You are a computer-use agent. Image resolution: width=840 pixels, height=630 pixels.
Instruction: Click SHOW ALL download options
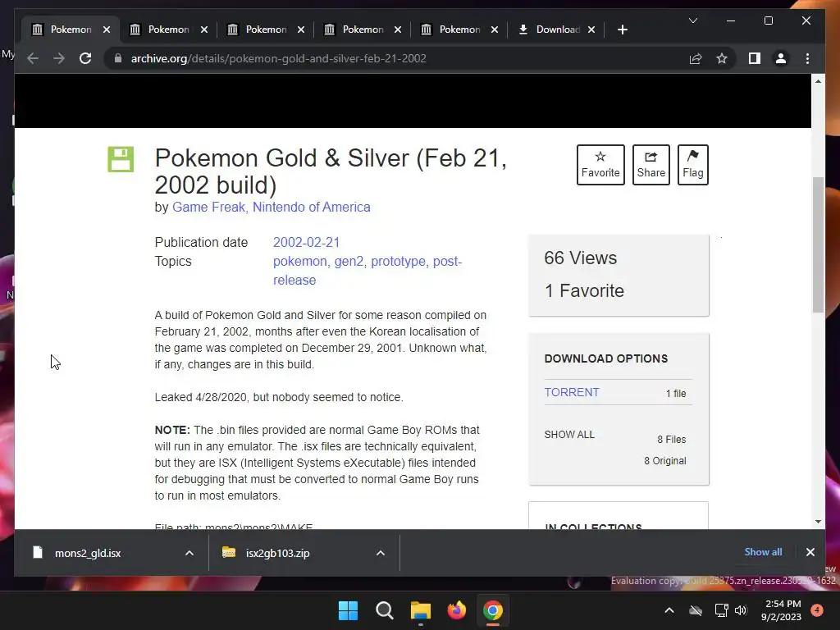[569, 435]
